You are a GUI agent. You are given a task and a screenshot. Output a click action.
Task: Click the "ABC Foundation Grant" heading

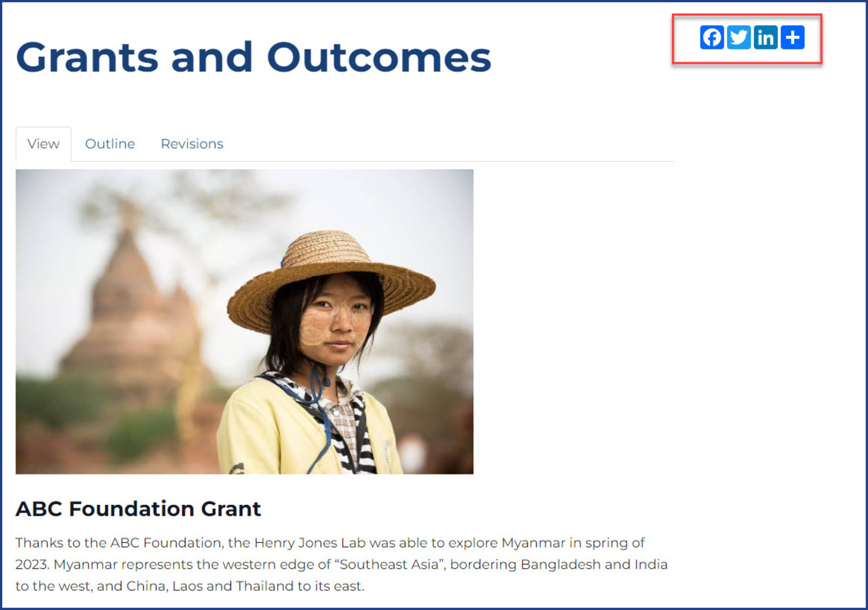click(138, 508)
